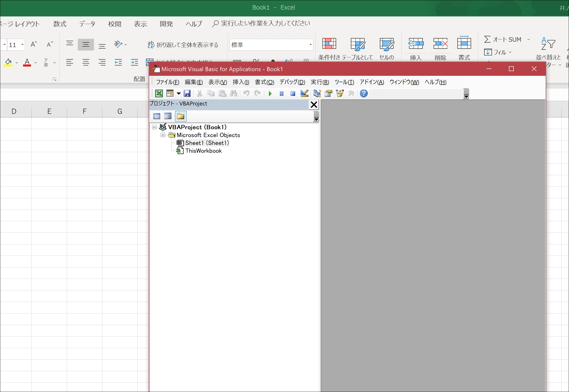569x392 pixels.
Task: Click the 並べ替えとフィルター button
Action: 549,52
